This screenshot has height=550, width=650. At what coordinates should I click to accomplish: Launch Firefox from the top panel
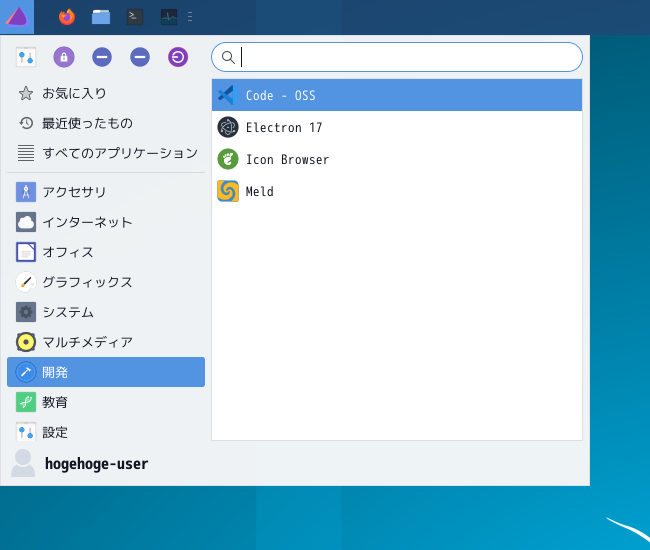[67, 17]
